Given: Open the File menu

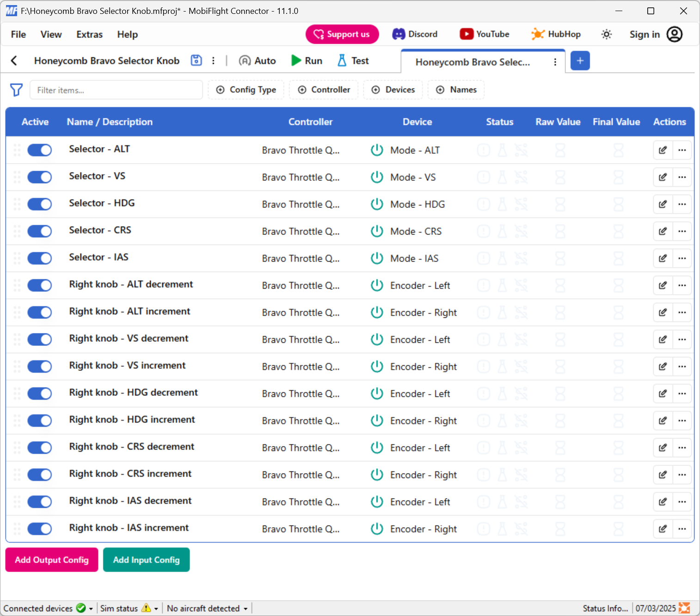Looking at the screenshot, I should pyautogui.click(x=18, y=34).
